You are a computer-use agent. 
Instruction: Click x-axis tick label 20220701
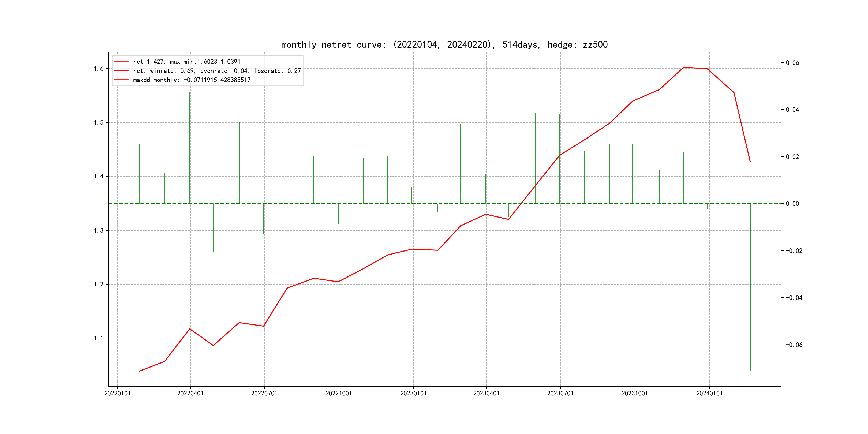(264, 393)
